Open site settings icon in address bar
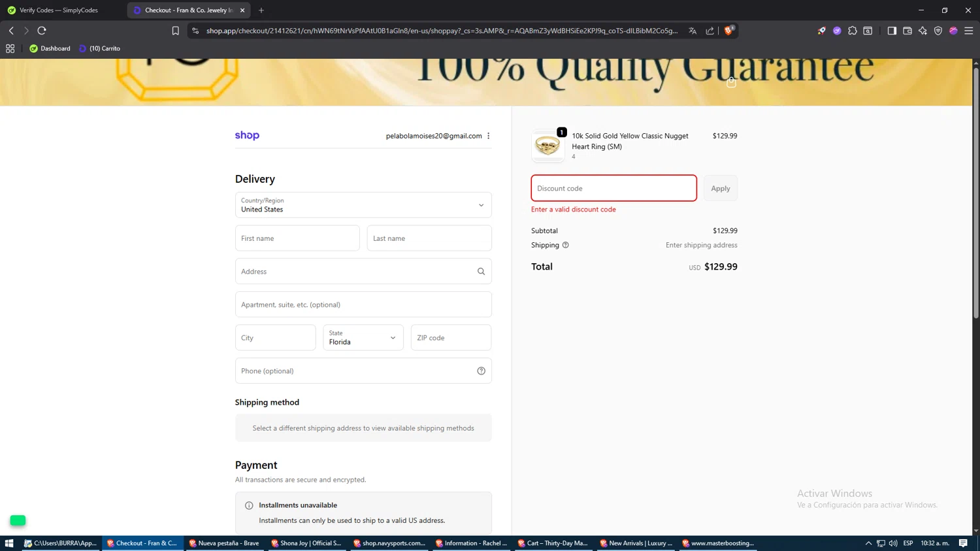The width and height of the screenshot is (980, 551). click(195, 31)
